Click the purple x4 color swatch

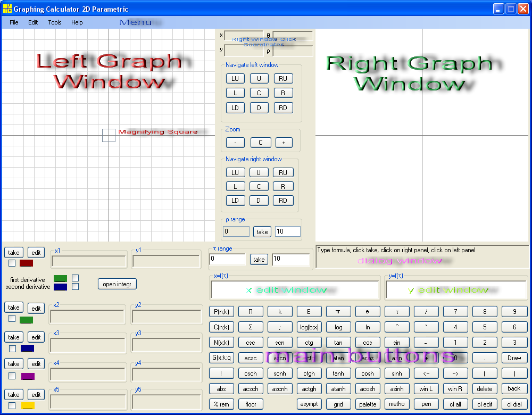click(x=28, y=376)
